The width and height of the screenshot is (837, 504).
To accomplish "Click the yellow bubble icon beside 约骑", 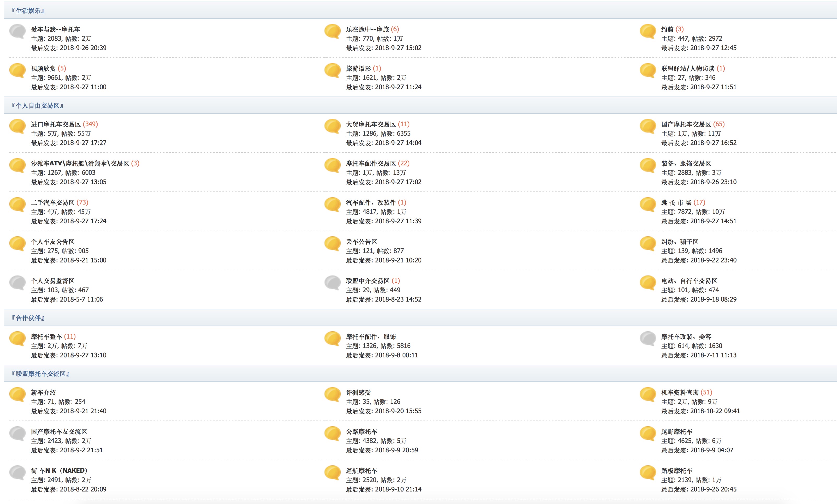I will pos(648,31).
